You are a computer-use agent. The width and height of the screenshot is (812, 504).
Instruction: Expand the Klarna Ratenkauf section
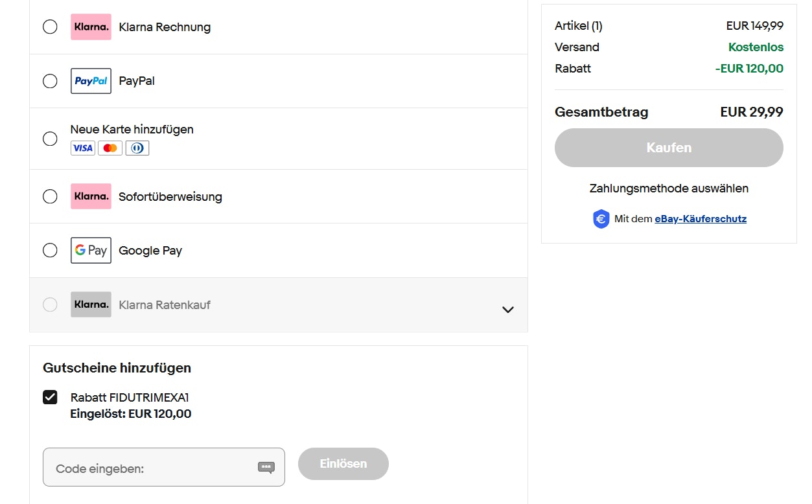(x=508, y=310)
